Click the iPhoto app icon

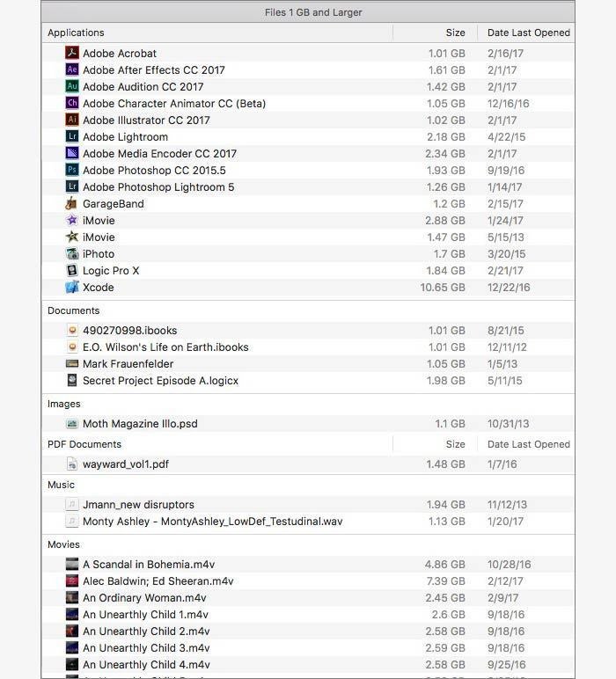click(72, 253)
